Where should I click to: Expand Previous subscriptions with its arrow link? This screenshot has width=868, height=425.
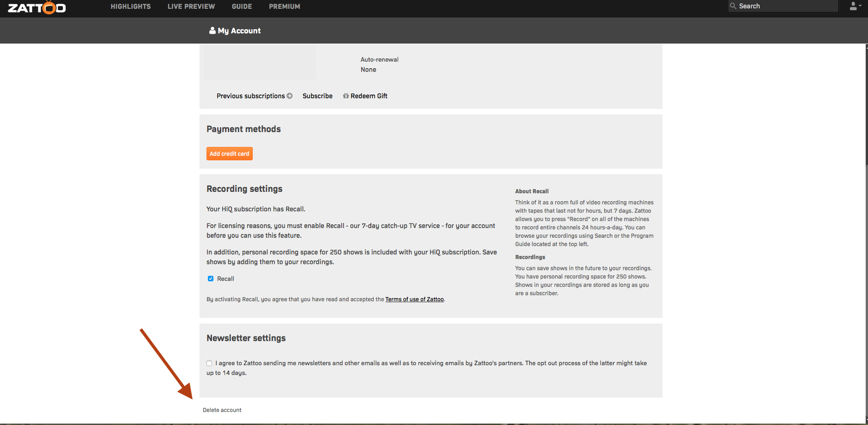pos(255,96)
